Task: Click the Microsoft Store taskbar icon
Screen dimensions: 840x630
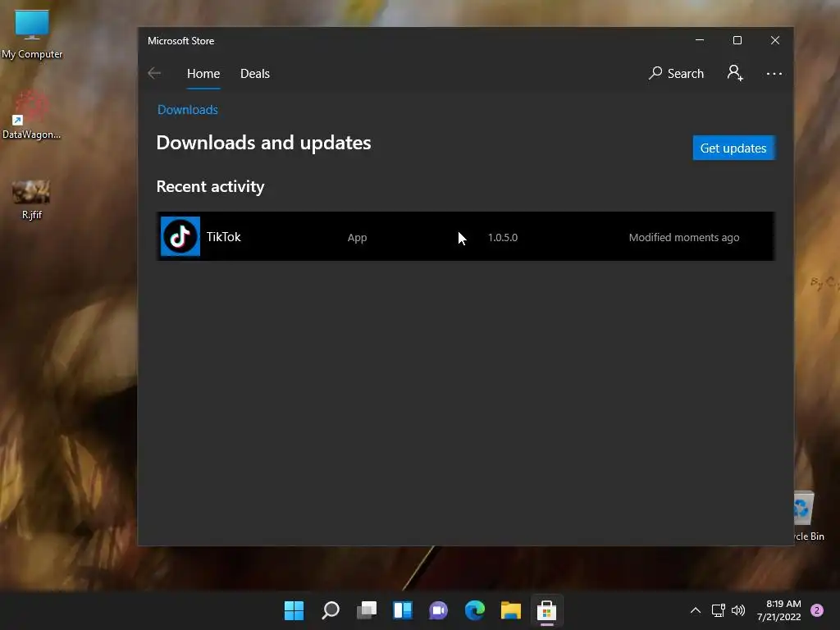Action: pyautogui.click(x=546, y=610)
